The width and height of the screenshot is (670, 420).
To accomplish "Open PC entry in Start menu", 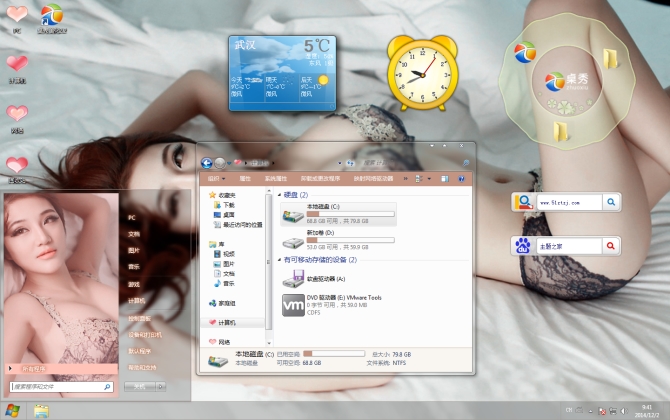I will click(132, 217).
